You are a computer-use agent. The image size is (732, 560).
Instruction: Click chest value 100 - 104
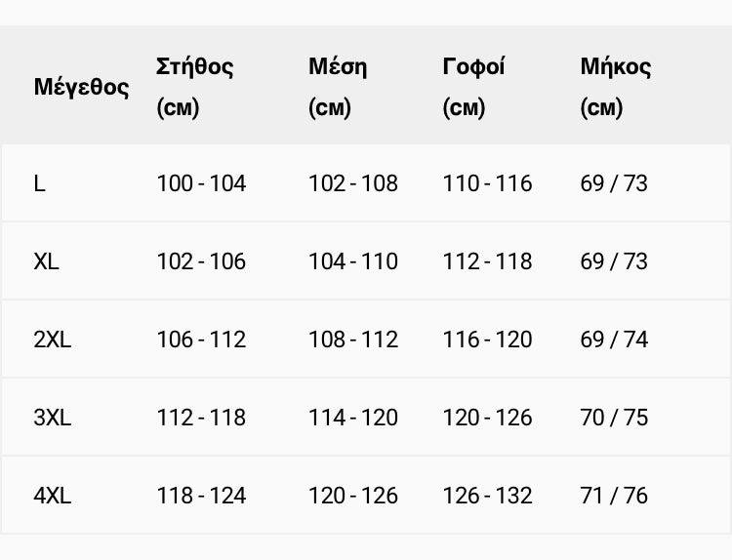point(201,183)
